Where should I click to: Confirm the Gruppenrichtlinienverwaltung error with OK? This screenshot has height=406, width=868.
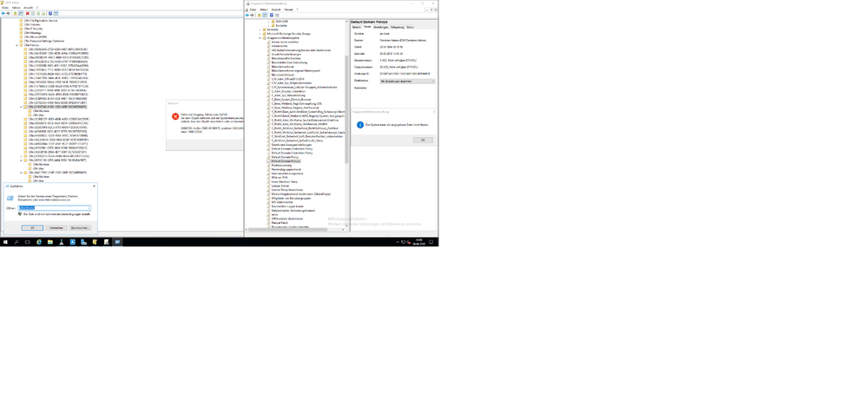[x=422, y=140]
